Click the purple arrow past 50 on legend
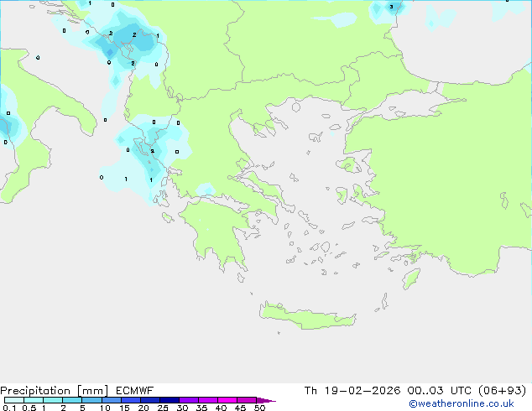The width and height of the screenshot is (532, 411). [266, 400]
